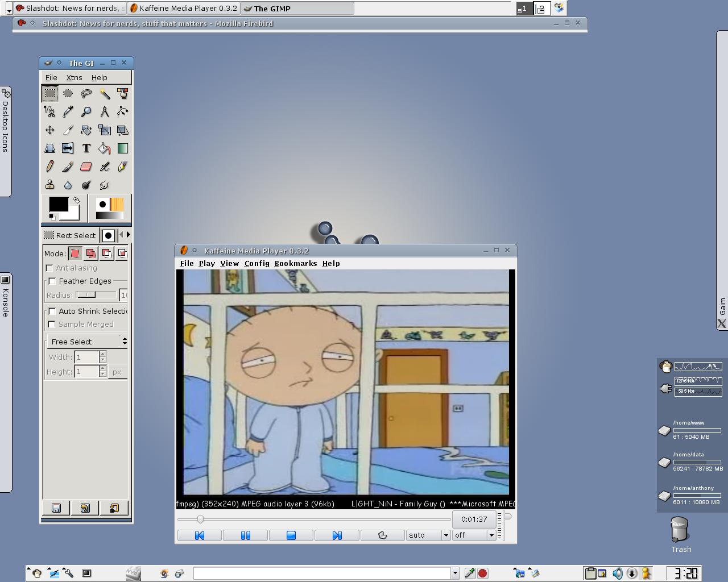Select the Rectangle Select tool in GIMP toolbox
This screenshot has width=728, height=582.
(x=50, y=93)
